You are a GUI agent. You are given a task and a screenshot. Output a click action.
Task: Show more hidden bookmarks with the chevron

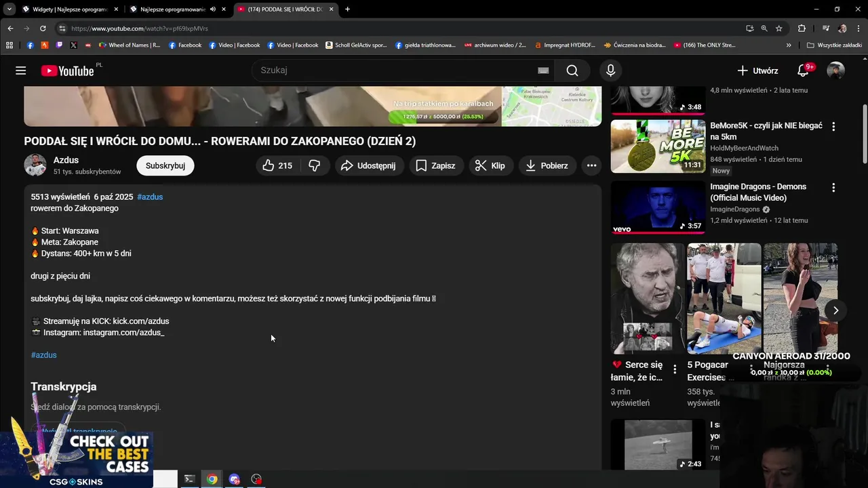point(789,45)
